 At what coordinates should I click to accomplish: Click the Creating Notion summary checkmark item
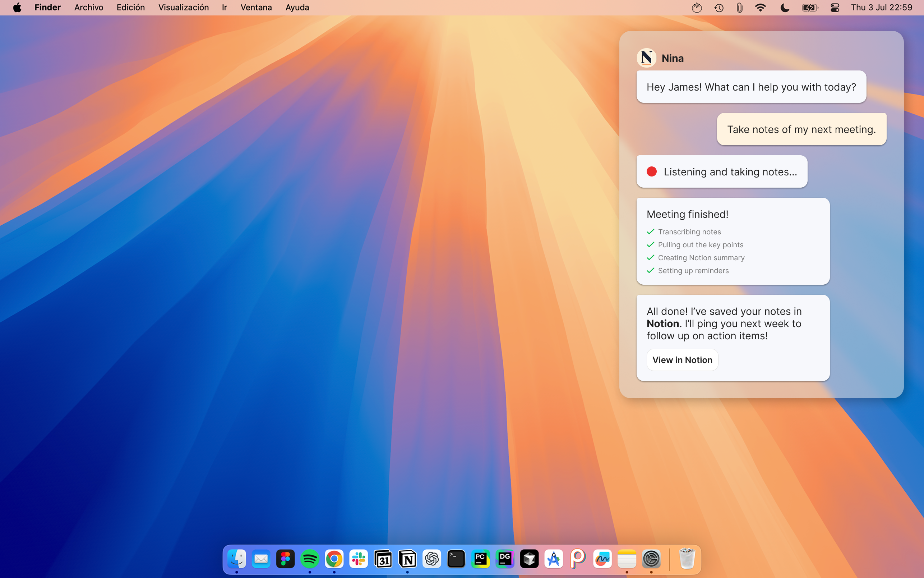pyautogui.click(x=701, y=258)
